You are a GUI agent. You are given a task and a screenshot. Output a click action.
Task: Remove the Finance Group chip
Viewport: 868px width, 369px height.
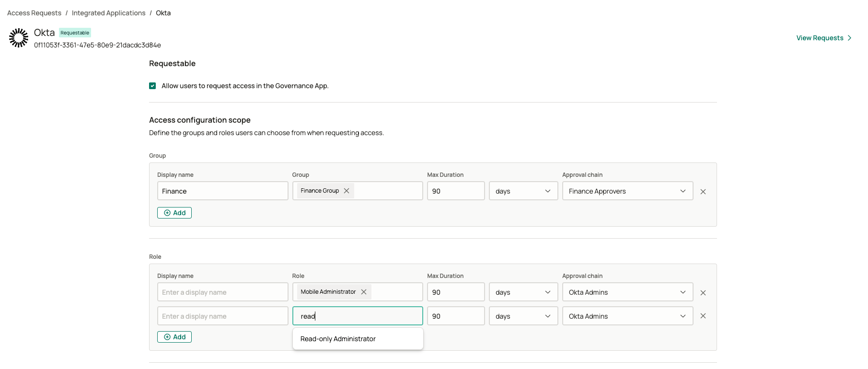347,191
